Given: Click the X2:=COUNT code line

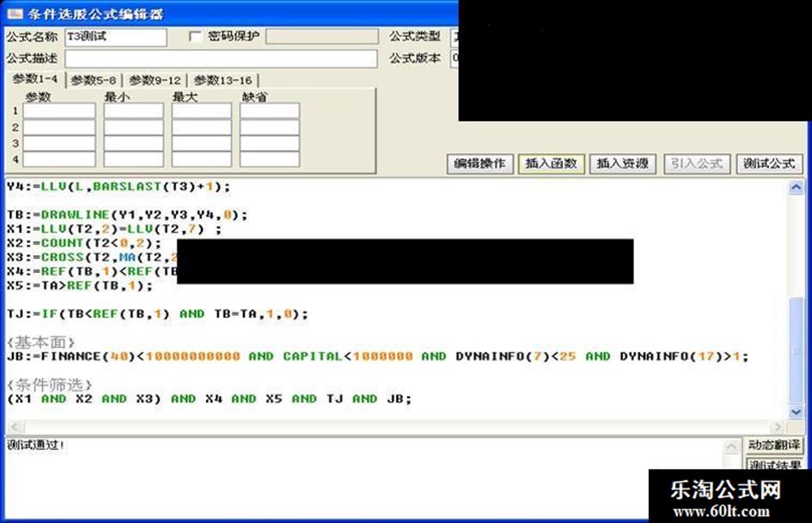Looking at the screenshot, I should tap(84, 243).
